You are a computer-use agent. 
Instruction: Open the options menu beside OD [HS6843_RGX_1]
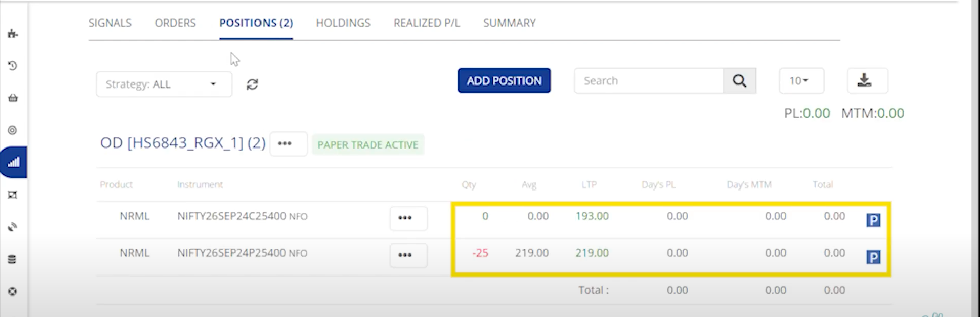click(x=285, y=144)
